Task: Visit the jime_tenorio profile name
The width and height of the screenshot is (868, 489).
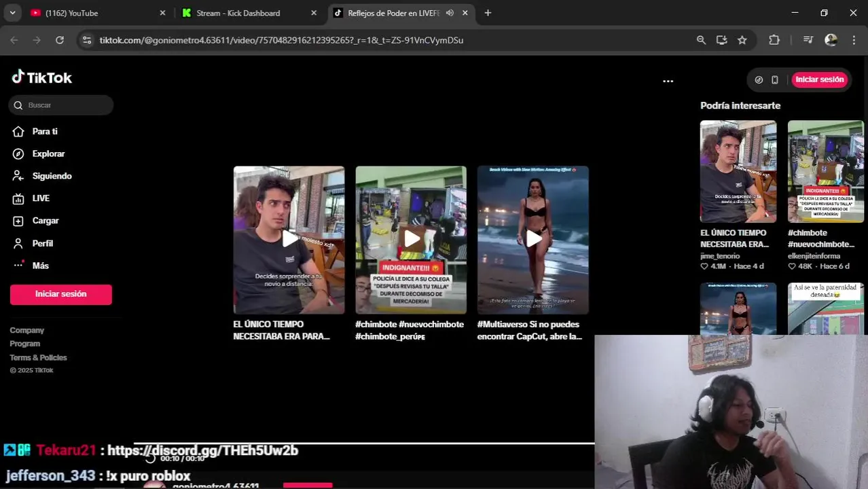Action: tap(720, 256)
